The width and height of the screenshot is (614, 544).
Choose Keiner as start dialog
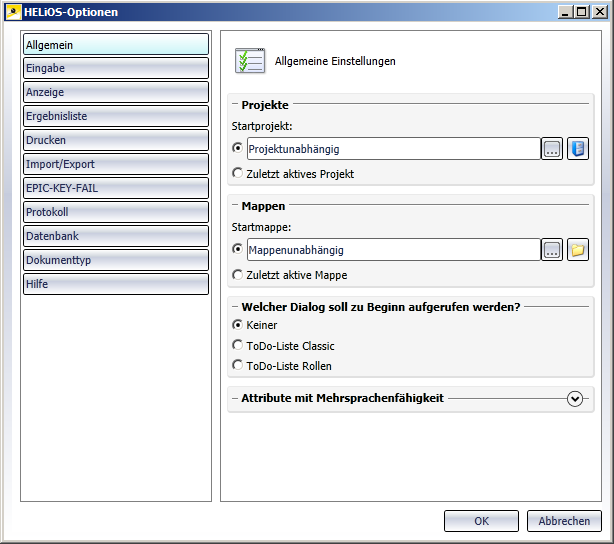tap(255, 325)
